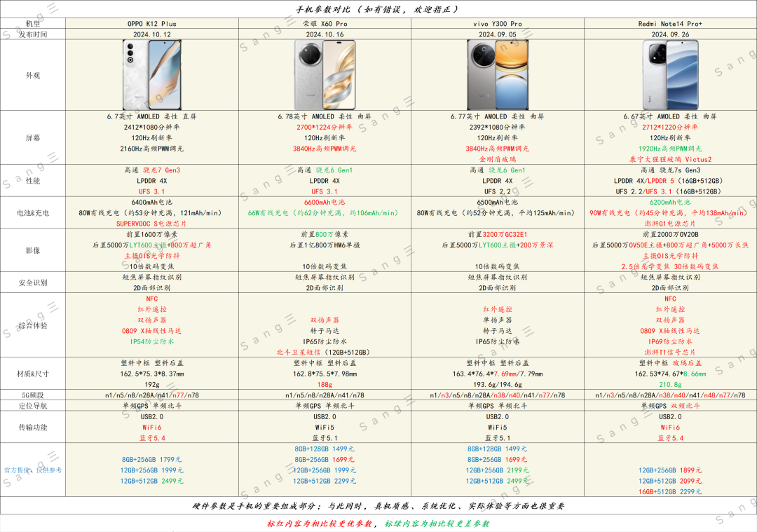Viewport: 757px width, 532px height.
Task: Click the "手机参数对比" table title
Action: (x=324, y=9)
